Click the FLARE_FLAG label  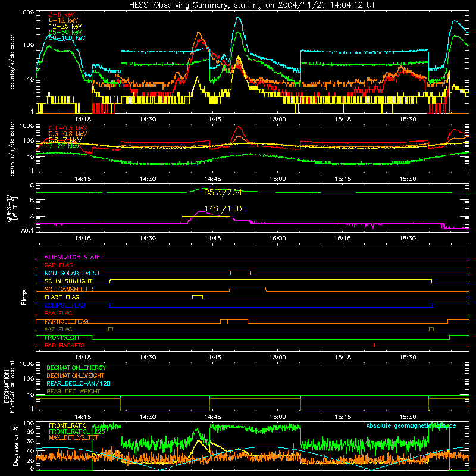(x=62, y=297)
